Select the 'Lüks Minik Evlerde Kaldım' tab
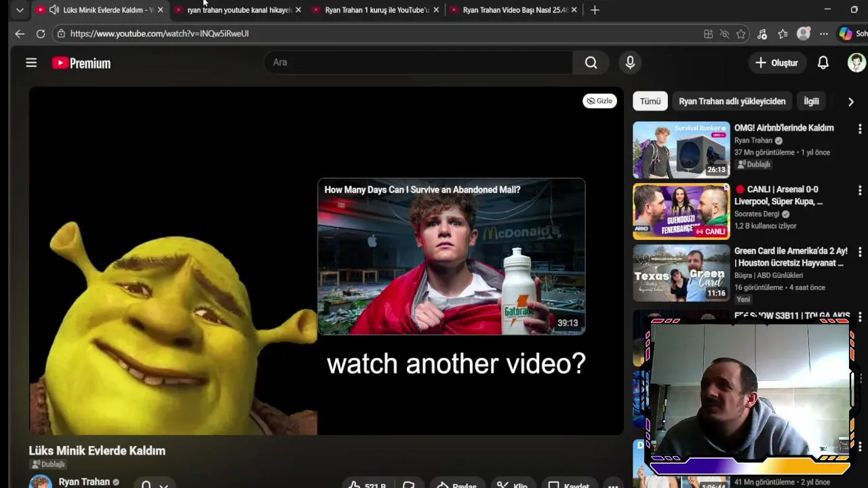The height and width of the screenshot is (488, 868). [100, 10]
